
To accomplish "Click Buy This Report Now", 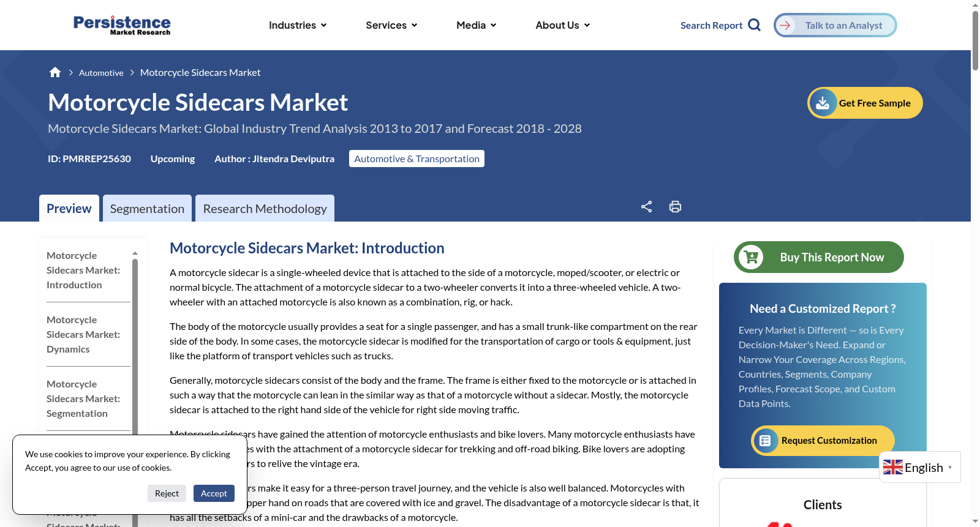I will [819, 257].
